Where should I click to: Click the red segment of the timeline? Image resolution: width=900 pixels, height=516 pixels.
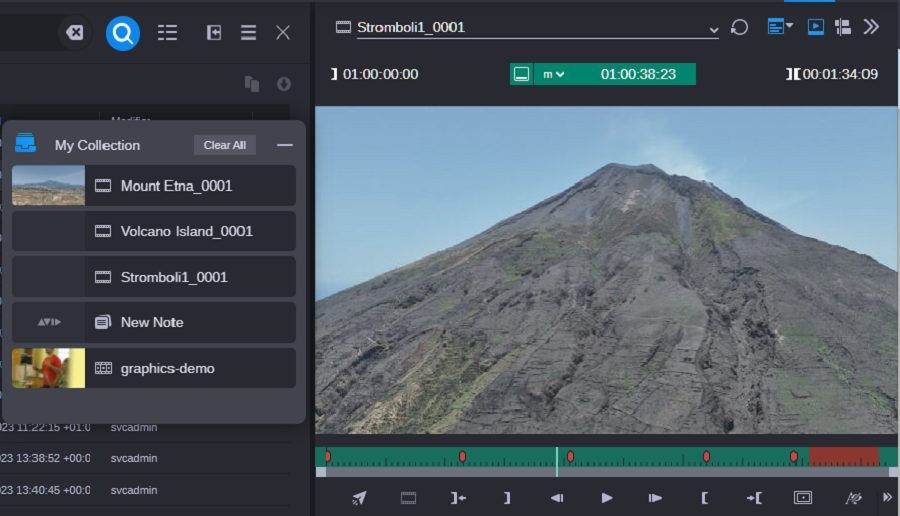click(843, 456)
